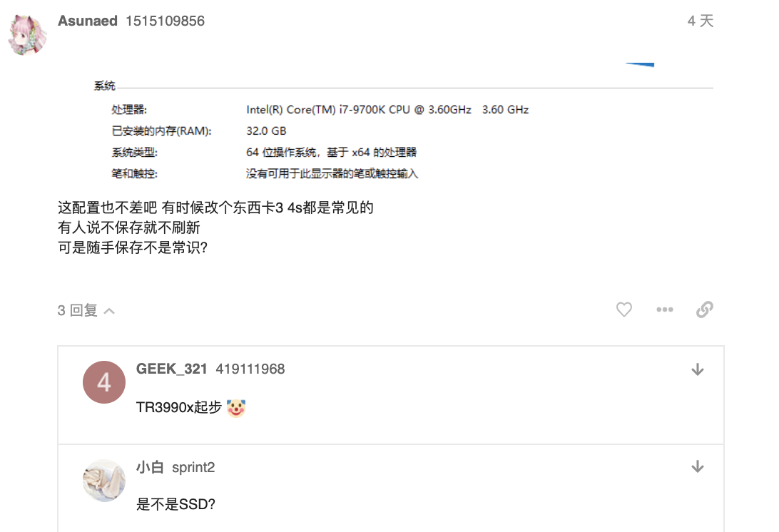Image resolution: width=779 pixels, height=532 pixels.
Task: Click the sprint2 user handle
Action: click(x=193, y=467)
